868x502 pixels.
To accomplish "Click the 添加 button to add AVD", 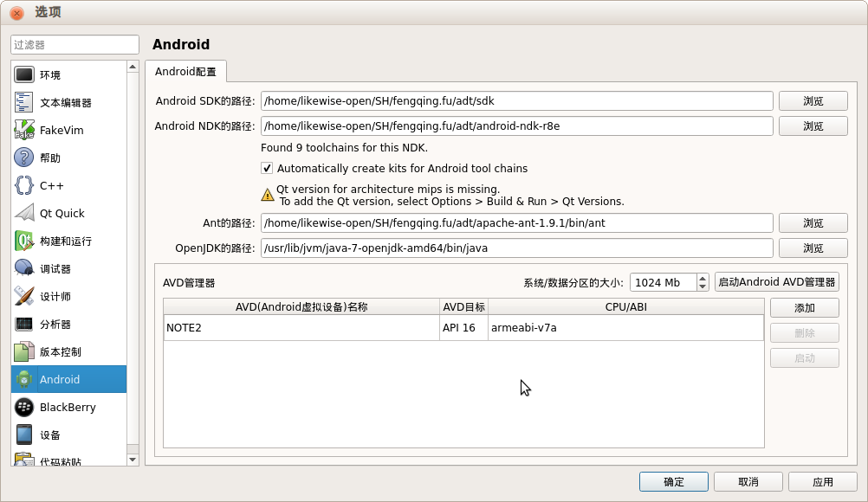I will coord(805,308).
